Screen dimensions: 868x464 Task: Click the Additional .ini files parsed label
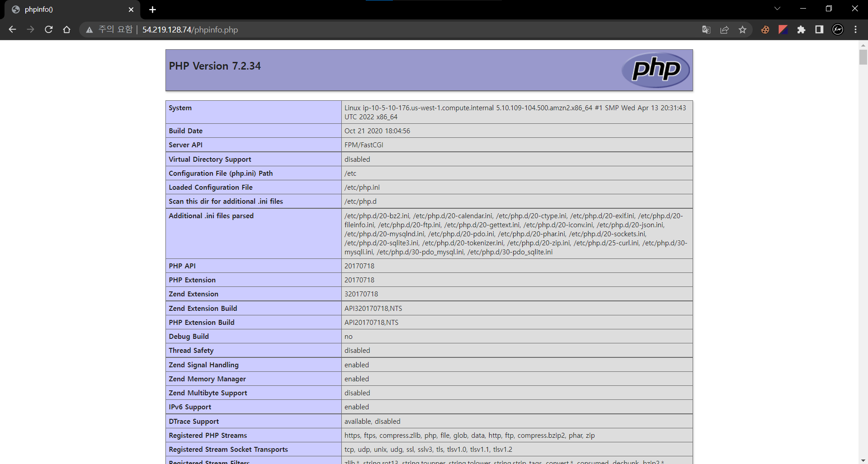(211, 216)
